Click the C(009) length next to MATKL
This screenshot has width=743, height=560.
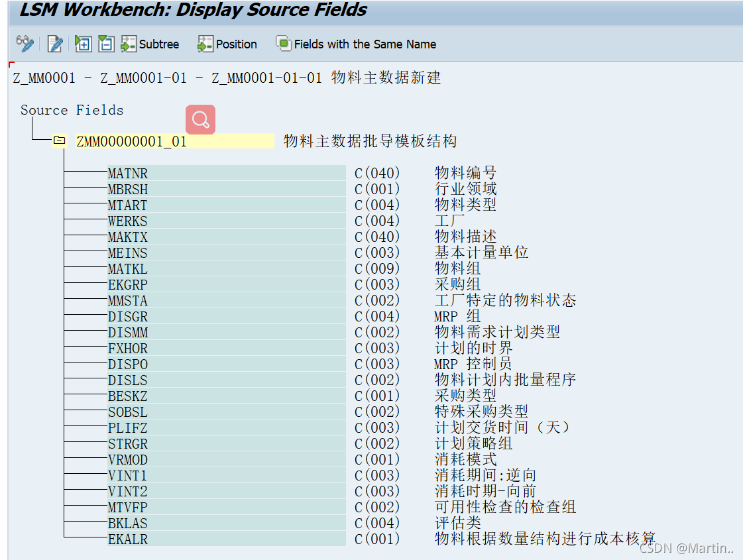click(x=377, y=268)
